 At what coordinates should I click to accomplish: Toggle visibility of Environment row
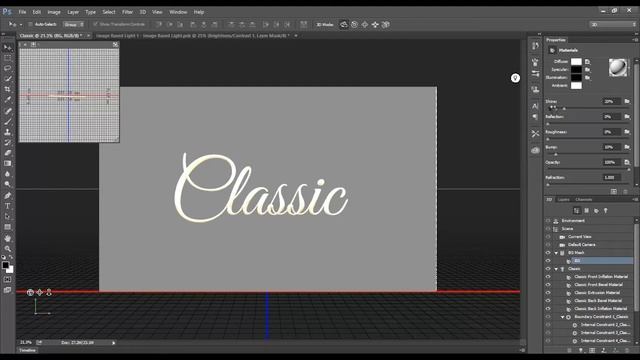click(x=548, y=221)
